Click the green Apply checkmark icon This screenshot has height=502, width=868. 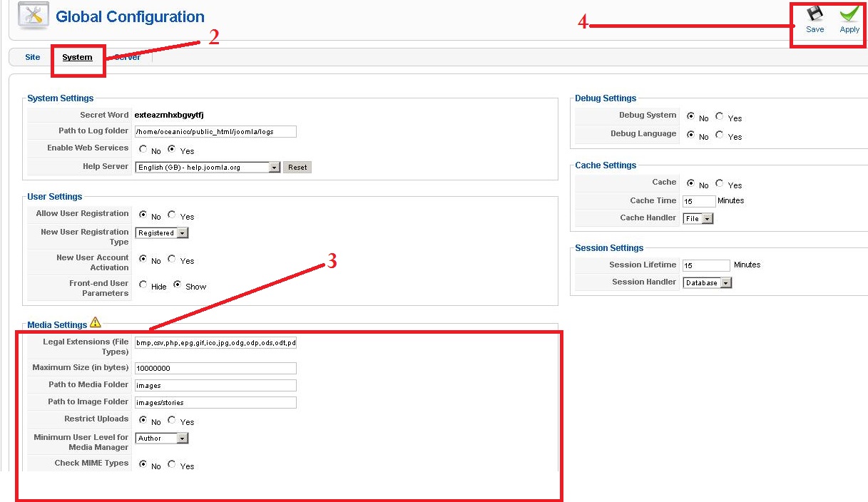pyautogui.click(x=848, y=13)
